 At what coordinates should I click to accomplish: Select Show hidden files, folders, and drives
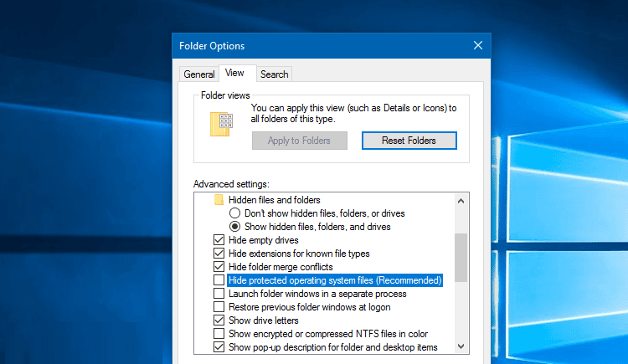click(x=234, y=227)
